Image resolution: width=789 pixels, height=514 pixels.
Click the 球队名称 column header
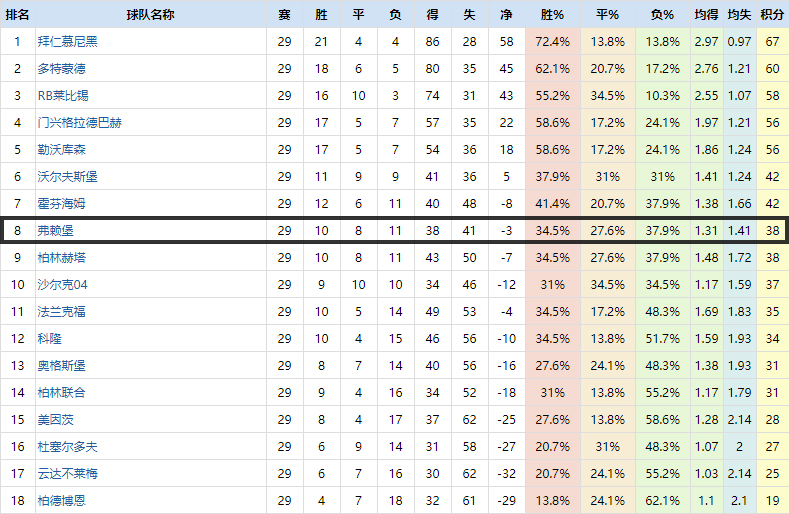tap(150, 15)
